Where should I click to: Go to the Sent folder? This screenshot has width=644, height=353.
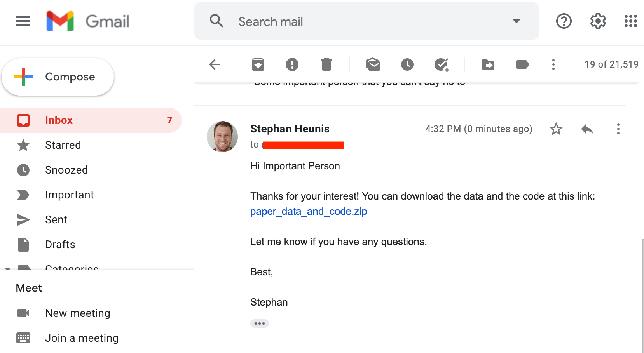click(56, 220)
